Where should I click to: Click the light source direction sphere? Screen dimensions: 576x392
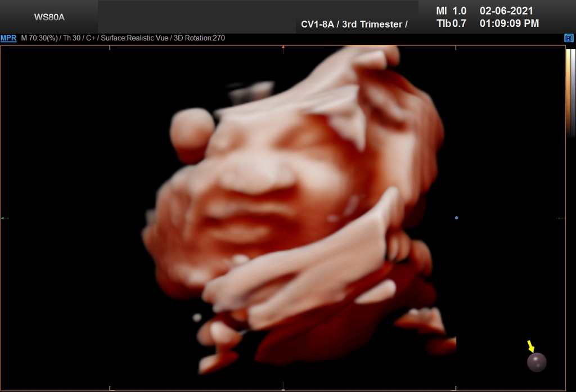click(x=537, y=362)
